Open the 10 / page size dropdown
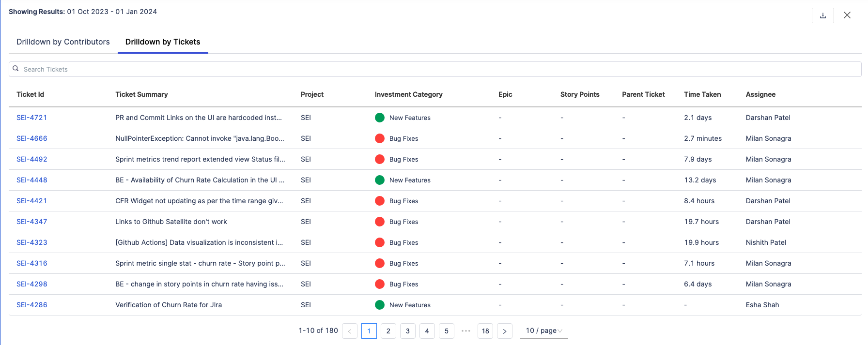 coord(543,330)
